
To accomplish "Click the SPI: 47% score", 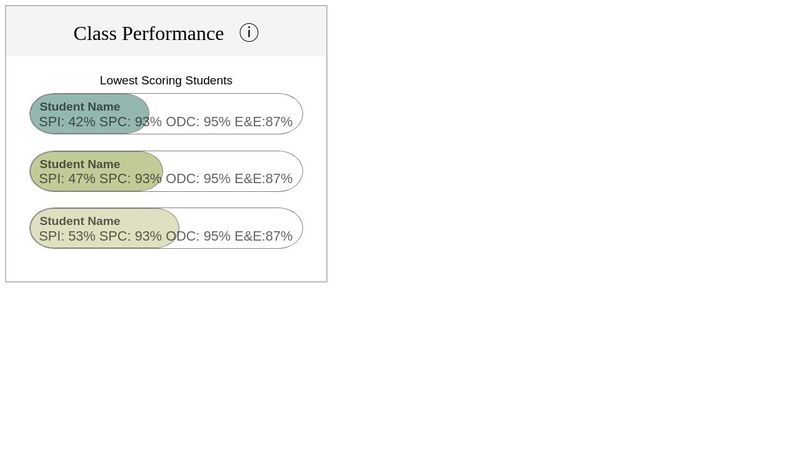I will pyautogui.click(x=67, y=179).
